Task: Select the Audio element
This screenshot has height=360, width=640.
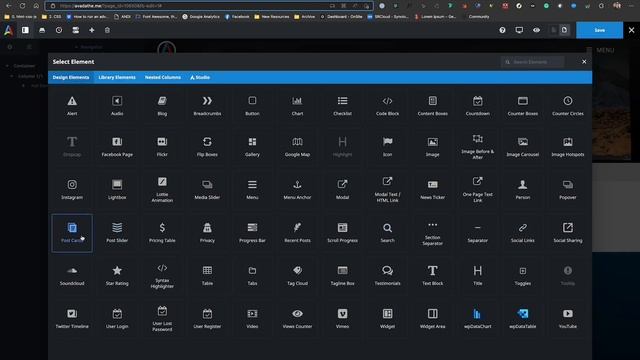Action: click(x=117, y=105)
